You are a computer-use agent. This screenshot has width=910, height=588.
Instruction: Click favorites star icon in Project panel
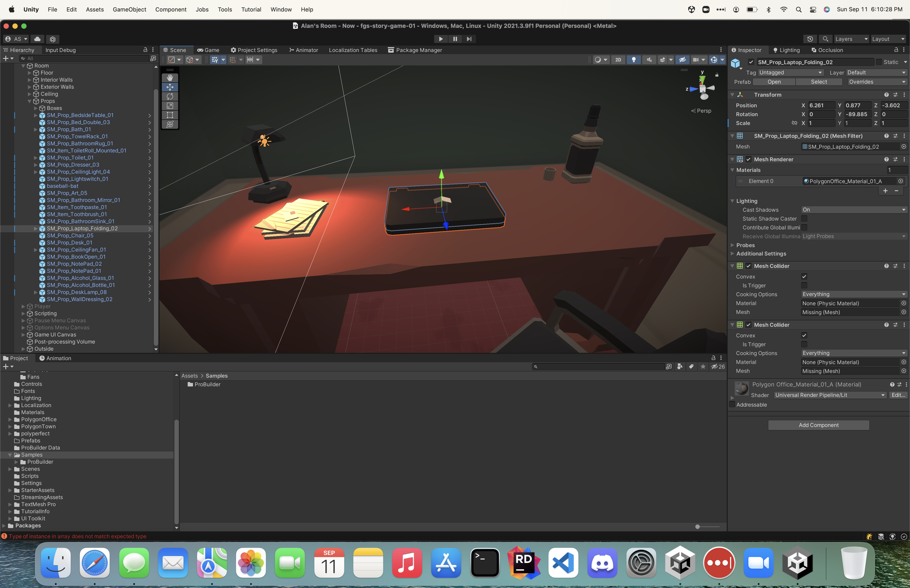click(x=703, y=367)
